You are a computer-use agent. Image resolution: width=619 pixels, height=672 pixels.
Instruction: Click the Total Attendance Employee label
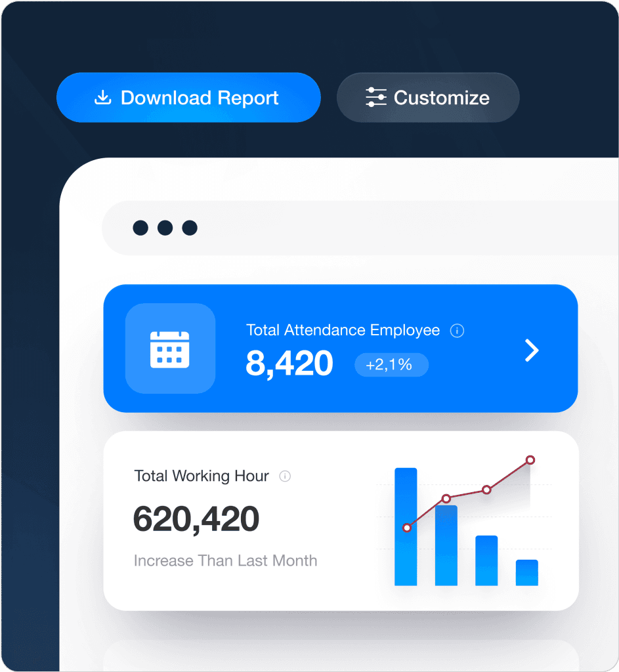tap(343, 330)
